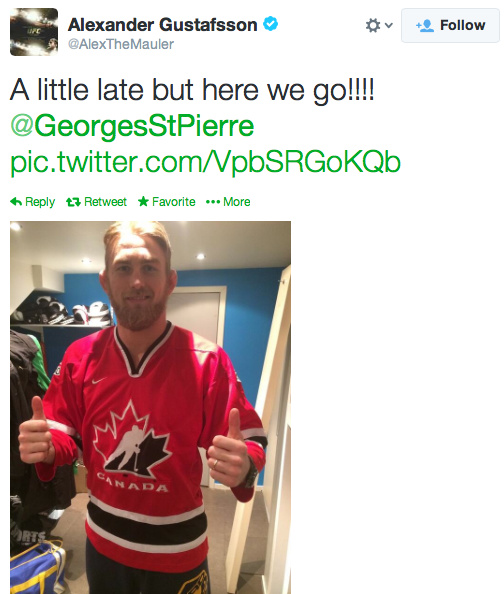
Task: Click the tweet text body
Action: click(192, 90)
